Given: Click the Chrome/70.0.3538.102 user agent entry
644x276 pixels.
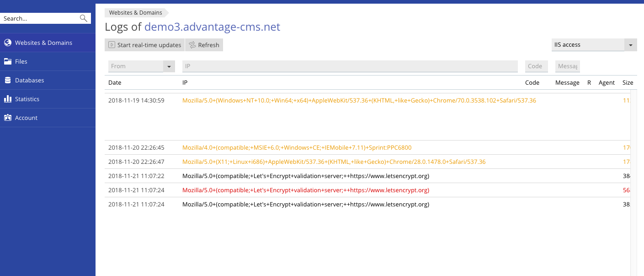Looking at the screenshot, I should (359, 100).
